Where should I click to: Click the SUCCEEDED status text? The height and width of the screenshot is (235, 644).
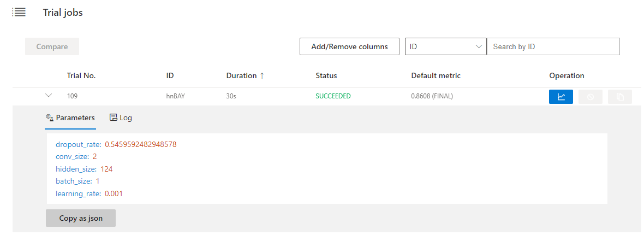(x=333, y=96)
